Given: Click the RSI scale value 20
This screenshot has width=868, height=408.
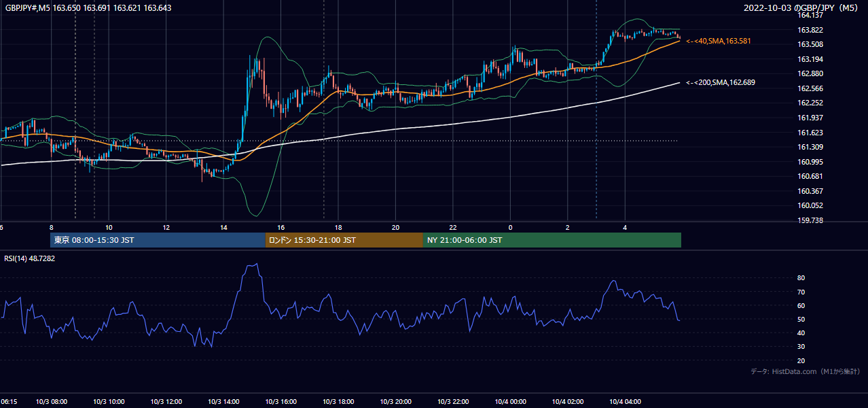Looking at the screenshot, I should [x=801, y=360].
